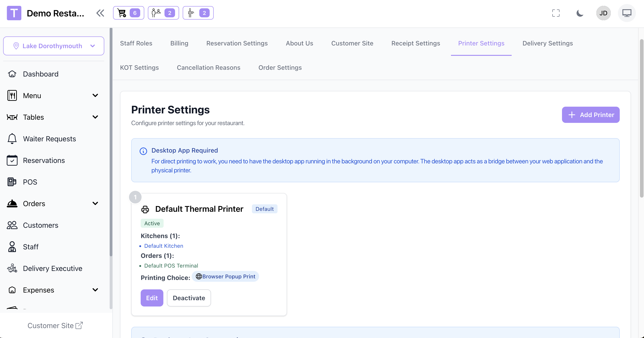
Task: Open the reservations badge icon in header
Action: [163, 13]
